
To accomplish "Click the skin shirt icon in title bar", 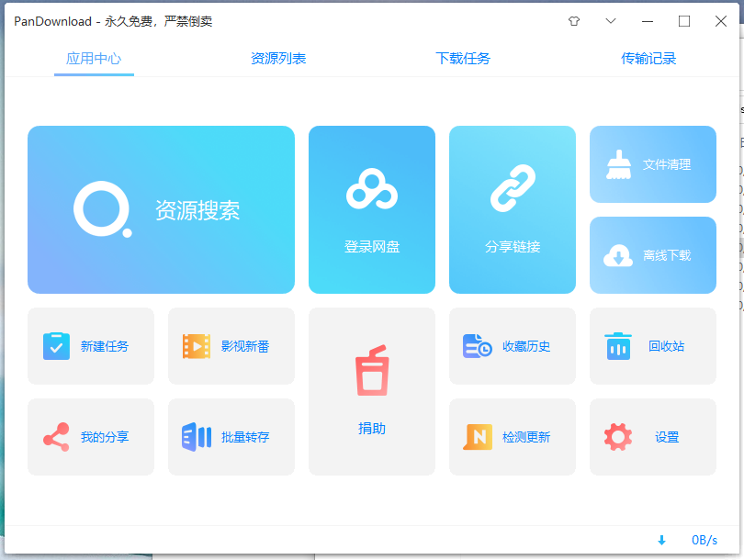I will click(574, 21).
